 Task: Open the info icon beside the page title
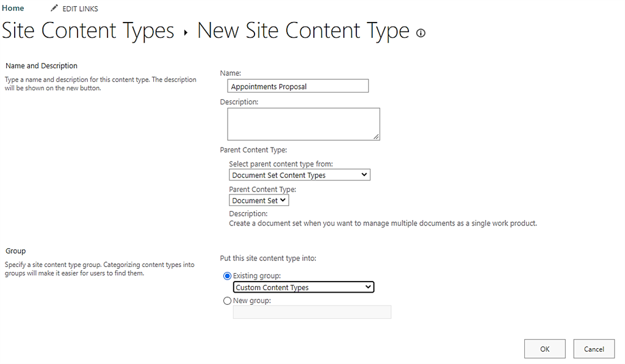coord(421,34)
